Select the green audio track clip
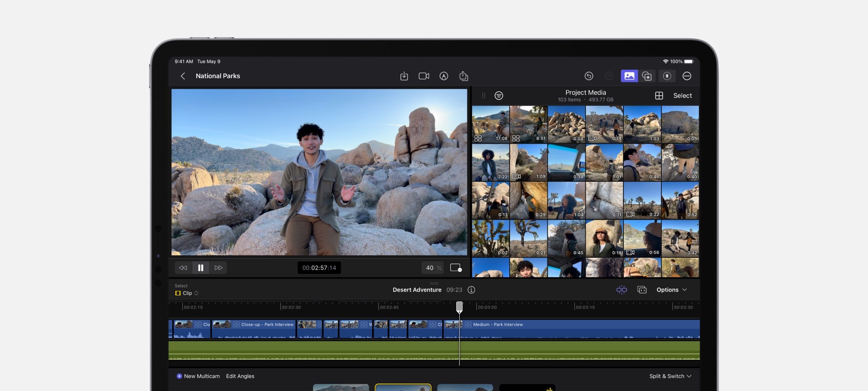This screenshot has height=391, width=868. tap(434, 351)
